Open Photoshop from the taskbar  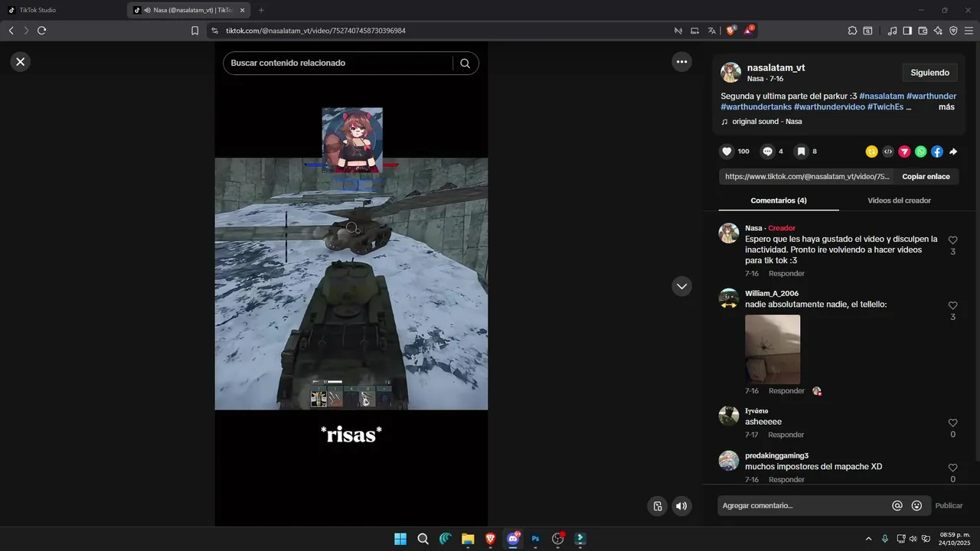[536, 539]
